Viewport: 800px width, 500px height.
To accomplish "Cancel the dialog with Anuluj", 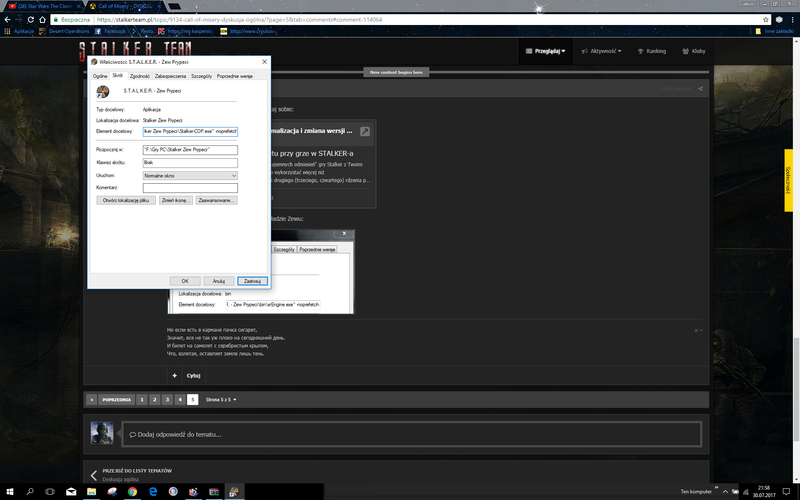I will pos(219,281).
